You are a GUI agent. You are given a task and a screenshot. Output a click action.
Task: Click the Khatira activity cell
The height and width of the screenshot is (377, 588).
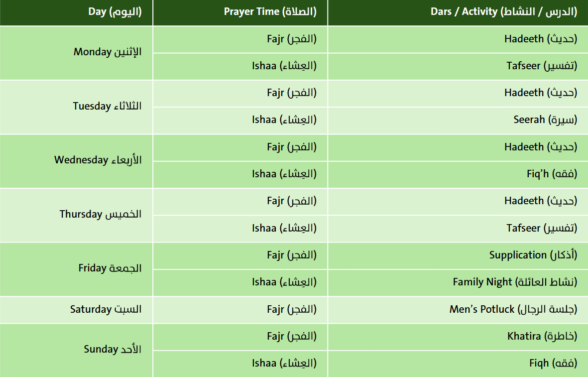pos(458,337)
